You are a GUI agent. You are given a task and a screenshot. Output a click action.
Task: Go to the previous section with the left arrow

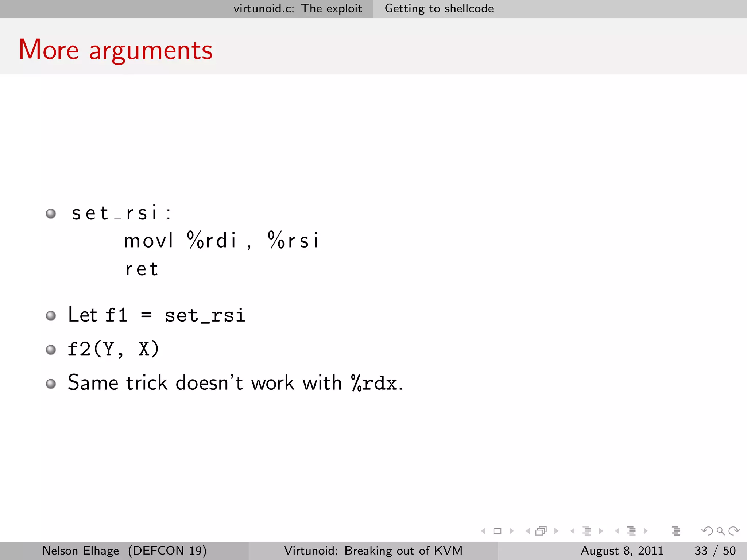(x=617, y=531)
